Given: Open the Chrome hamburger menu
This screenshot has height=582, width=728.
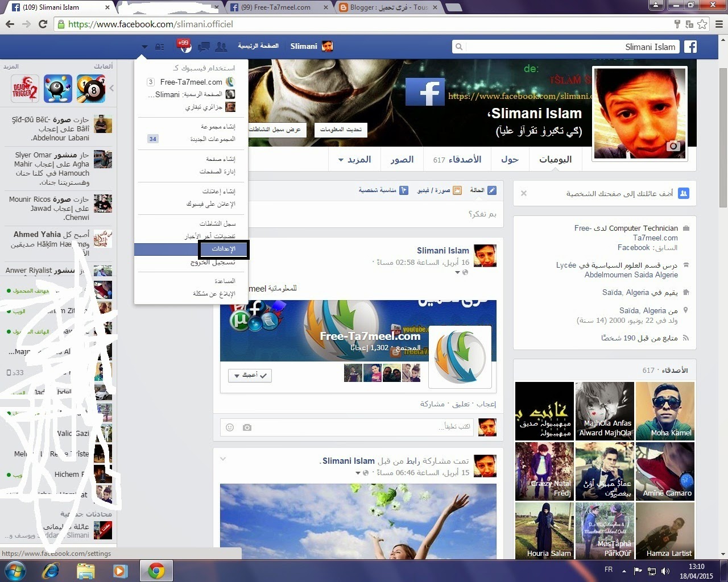Looking at the screenshot, I should 718,24.
